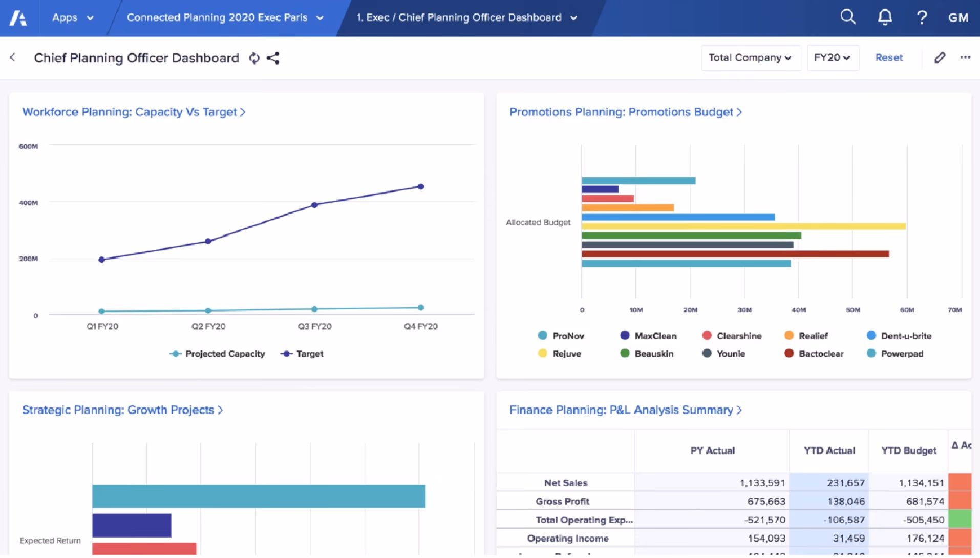
Task: Click the refresh icon beside dashboard title
Action: coord(254,58)
